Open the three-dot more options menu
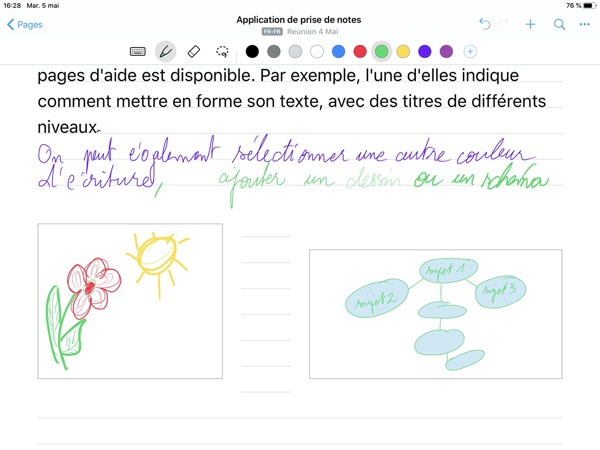The height and width of the screenshot is (450, 600). tap(584, 24)
